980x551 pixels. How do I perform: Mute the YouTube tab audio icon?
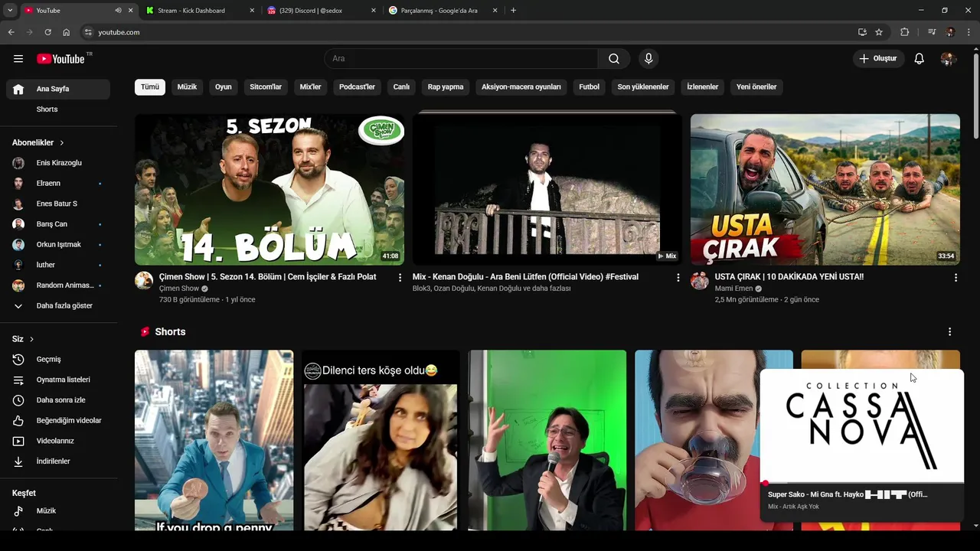pos(118,11)
